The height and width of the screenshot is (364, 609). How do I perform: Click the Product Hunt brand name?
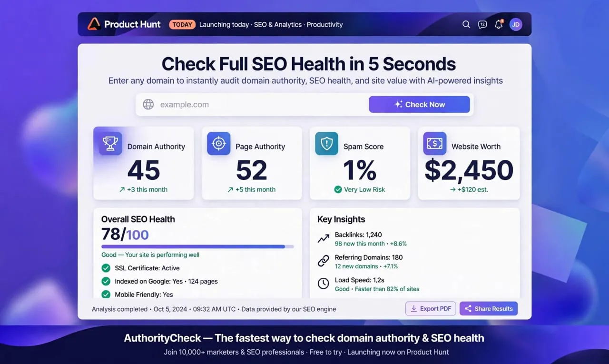(x=132, y=24)
